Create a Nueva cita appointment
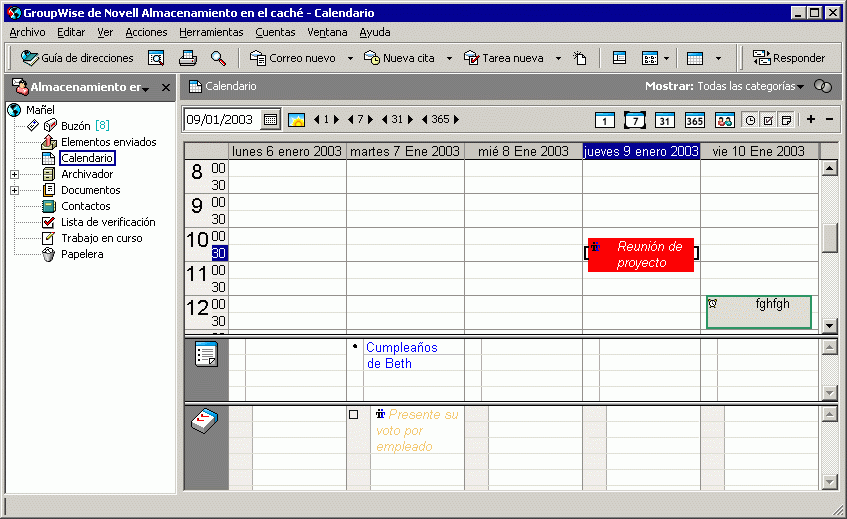The height and width of the screenshot is (519, 847). click(399, 58)
